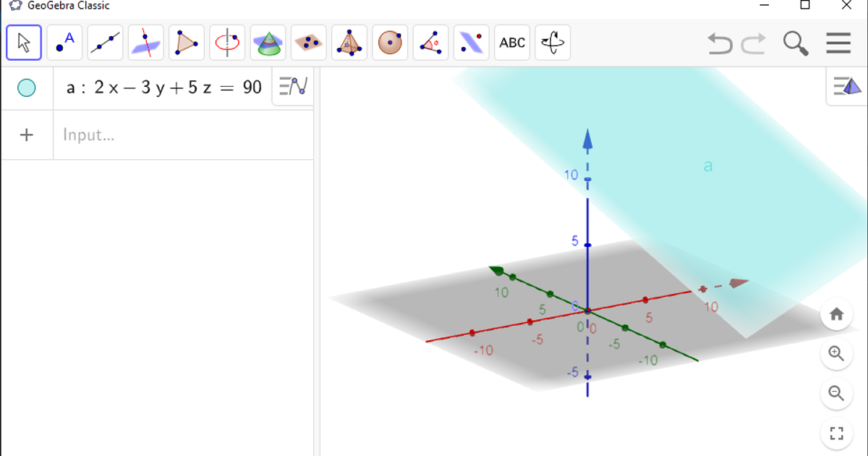Select the Pyramid tool
This screenshot has width=868, height=456.
click(349, 43)
